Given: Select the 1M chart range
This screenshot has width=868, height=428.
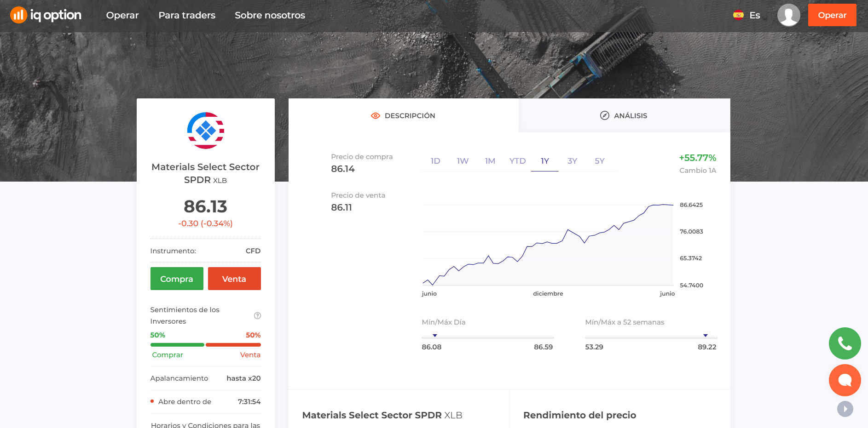Looking at the screenshot, I should [490, 161].
